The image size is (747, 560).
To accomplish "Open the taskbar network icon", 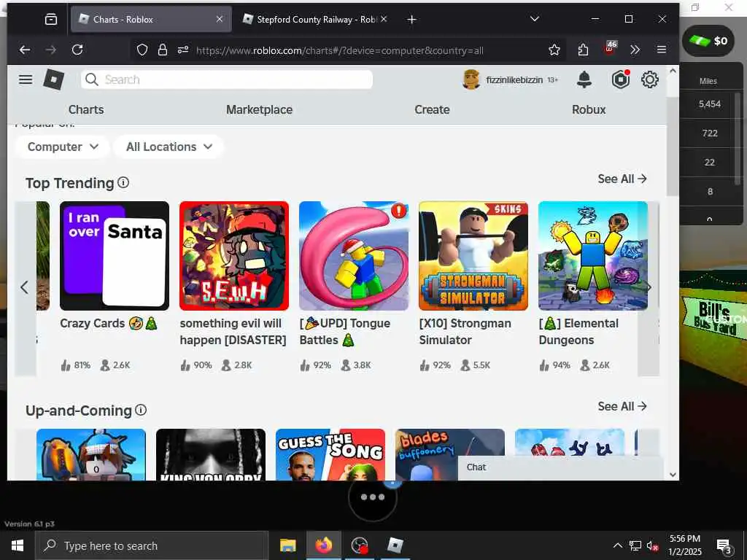I will pos(635,545).
